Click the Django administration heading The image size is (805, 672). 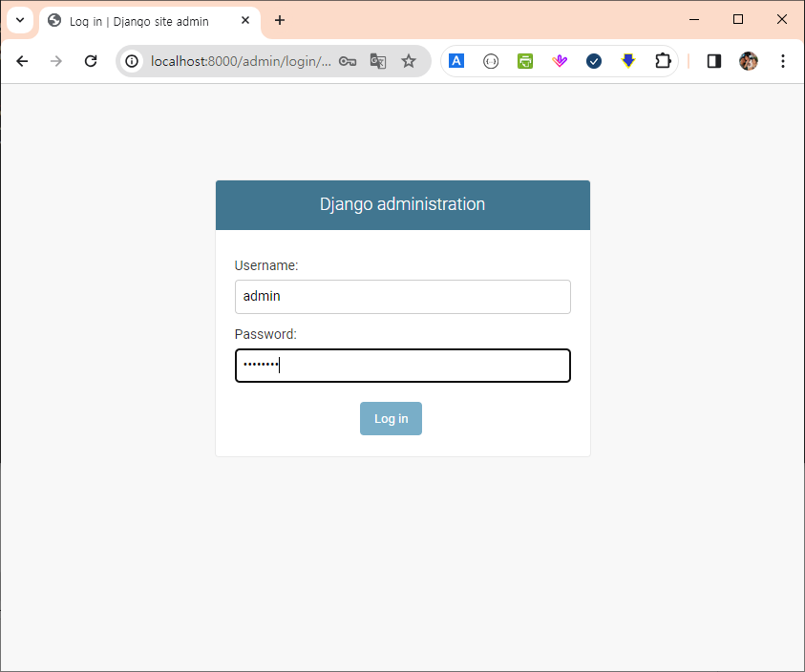coord(403,204)
